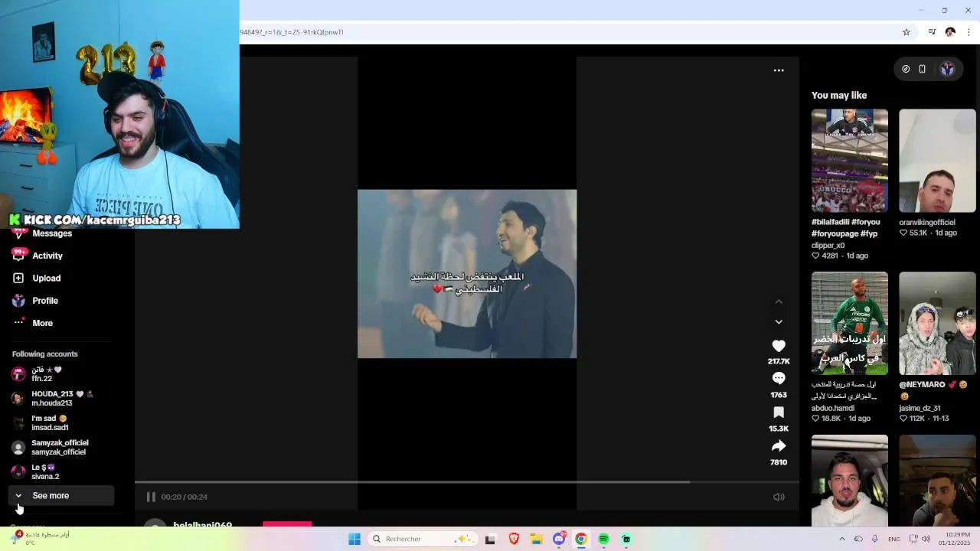Screen dimensions: 980x551
Task: Click the jasime_dz_31 username text
Action: [920, 408]
